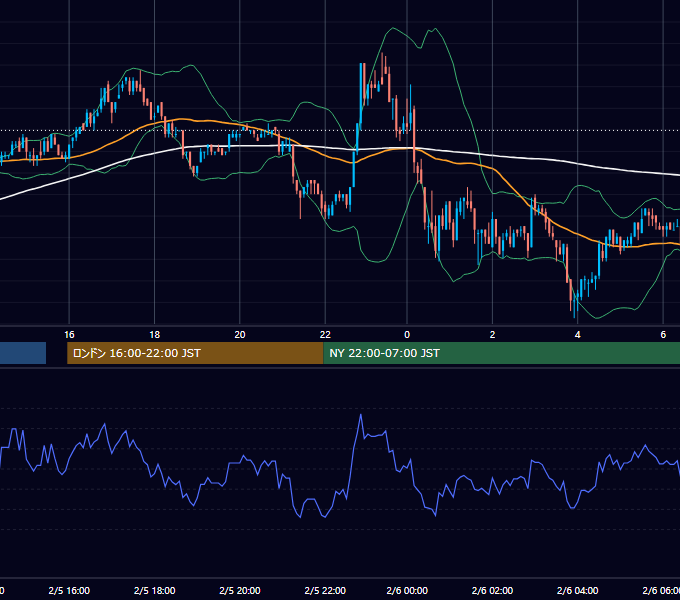This screenshot has height=600, width=680.
Task: Click the 18 hour label on the upper axis
Action: (x=154, y=335)
